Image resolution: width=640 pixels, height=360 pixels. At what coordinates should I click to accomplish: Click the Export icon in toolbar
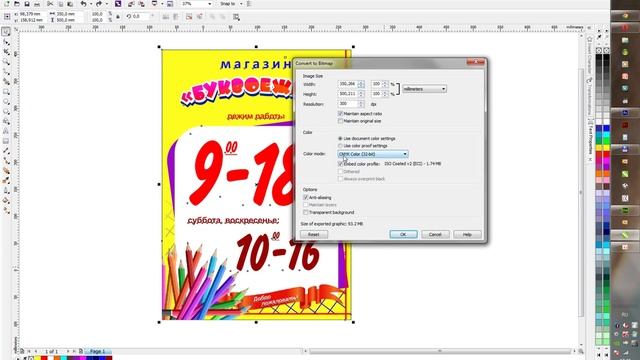[141, 4]
